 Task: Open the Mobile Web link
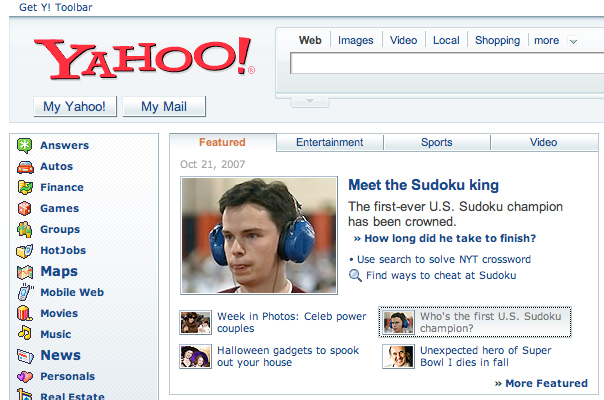(72, 292)
